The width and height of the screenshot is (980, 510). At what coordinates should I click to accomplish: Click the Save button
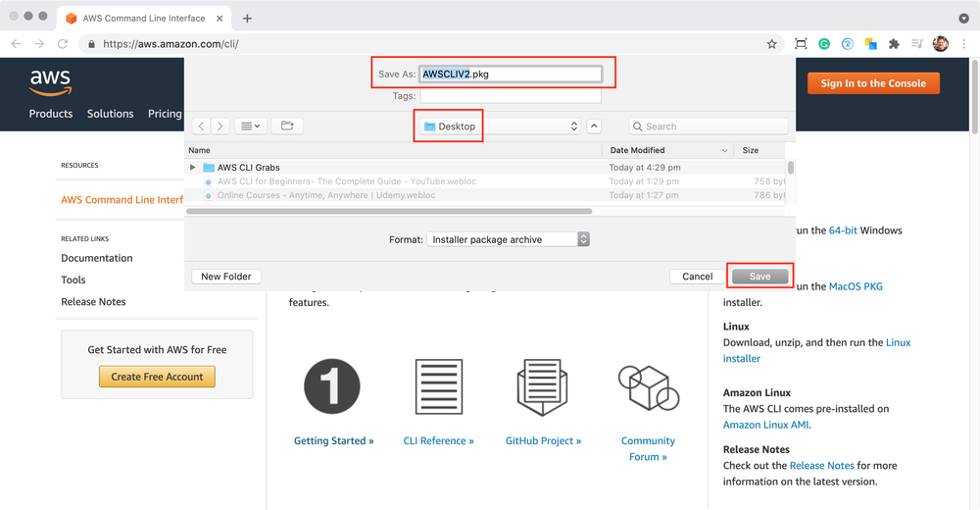pos(759,276)
